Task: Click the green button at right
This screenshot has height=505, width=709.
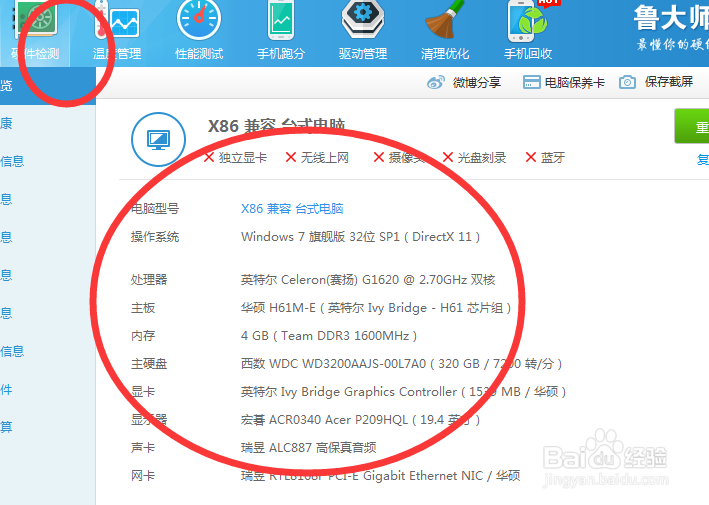Action: [692, 126]
